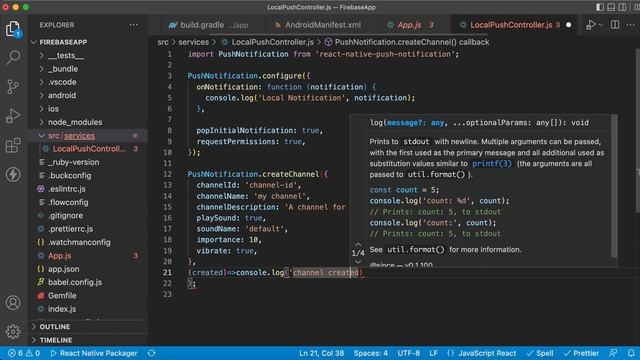This screenshot has height=360, width=640.
Task: Open .buckconfig file
Action: pyautogui.click(x=69, y=176)
